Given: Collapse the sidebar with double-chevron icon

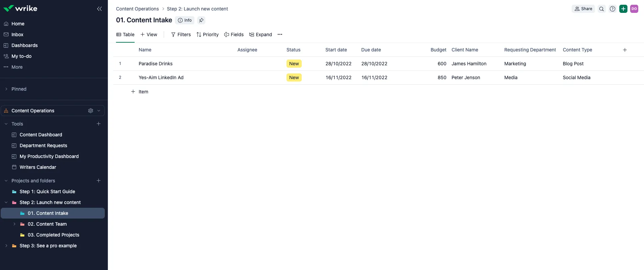Looking at the screenshot, I should pos(99,9).
